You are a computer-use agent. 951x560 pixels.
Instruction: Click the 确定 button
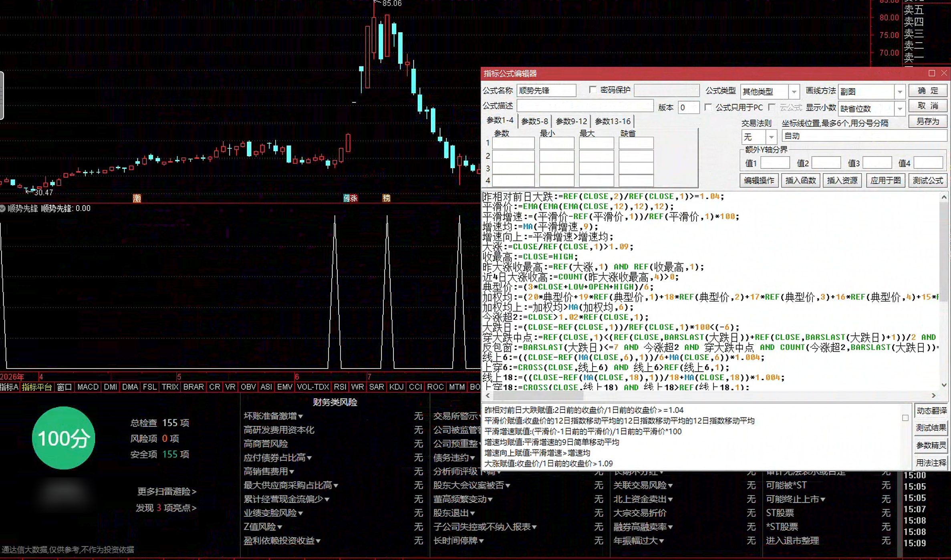[x=928, y=91]
